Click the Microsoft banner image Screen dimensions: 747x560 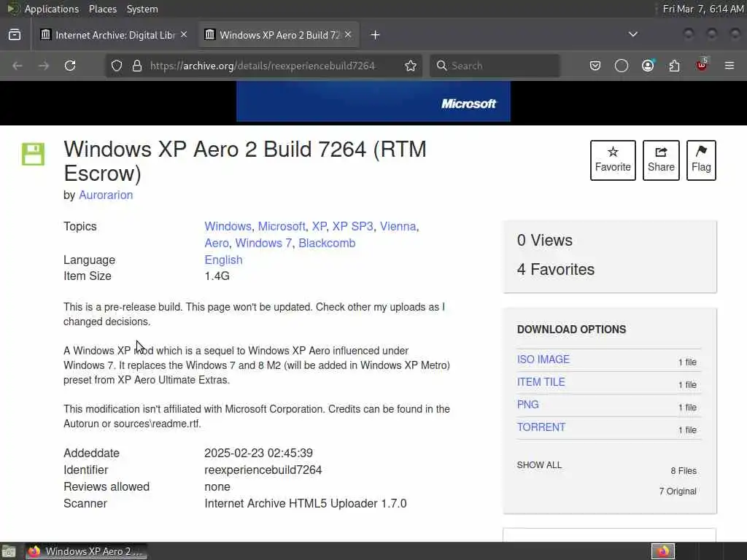pos(373,101)
